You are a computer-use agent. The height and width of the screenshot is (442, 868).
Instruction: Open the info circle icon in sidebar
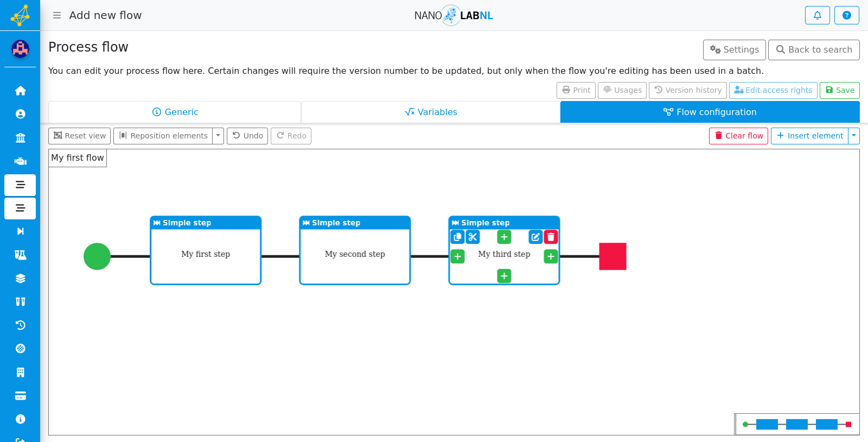(20, 419)
